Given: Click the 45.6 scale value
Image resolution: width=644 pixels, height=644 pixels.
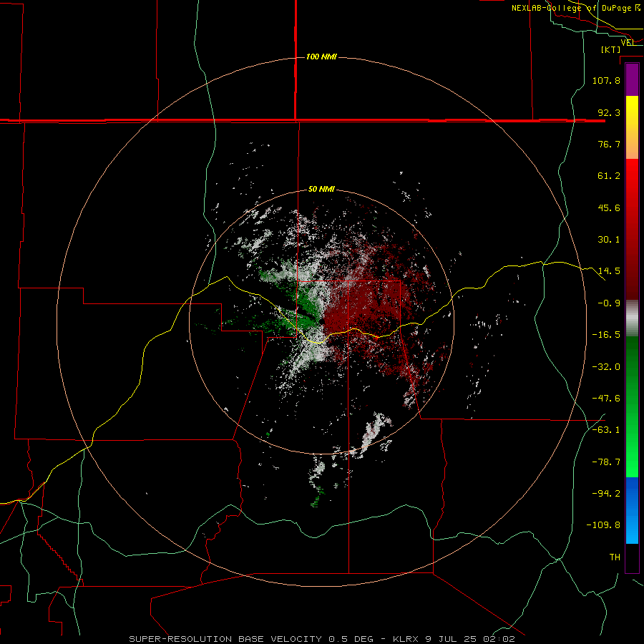Looking at the screenshot, I should tap(609, 208).
